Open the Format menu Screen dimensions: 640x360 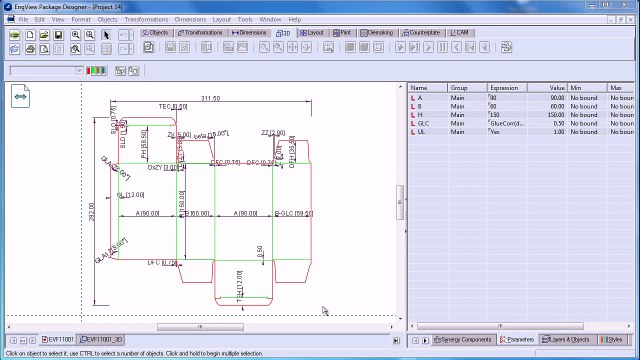pos(81,19)
